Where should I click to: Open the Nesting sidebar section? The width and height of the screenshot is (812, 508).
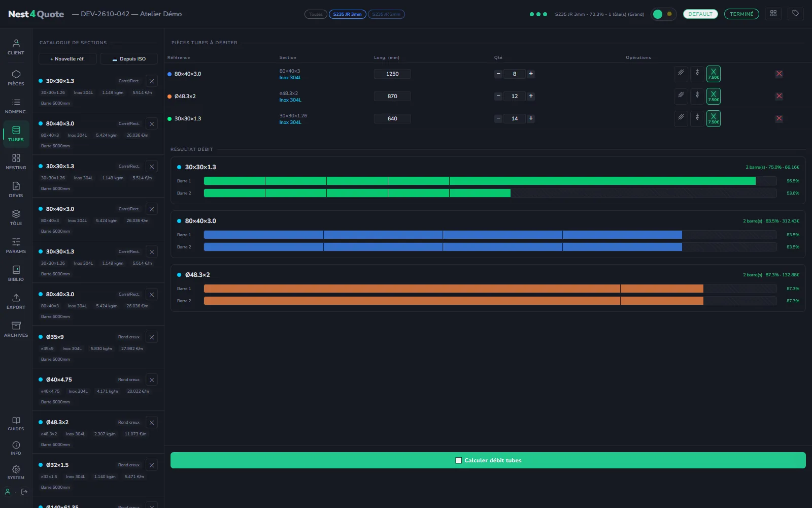tap(16, 162)
